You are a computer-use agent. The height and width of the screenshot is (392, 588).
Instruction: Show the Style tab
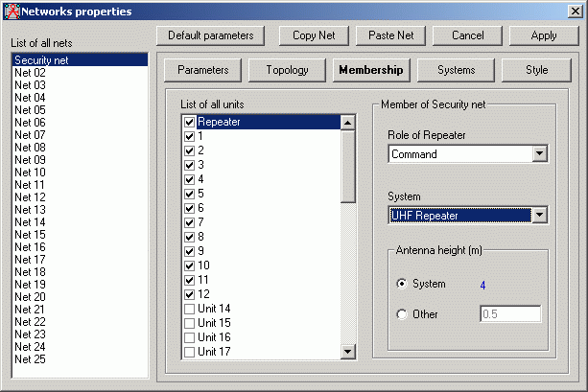pyautogui.click(x=536, y=70)
